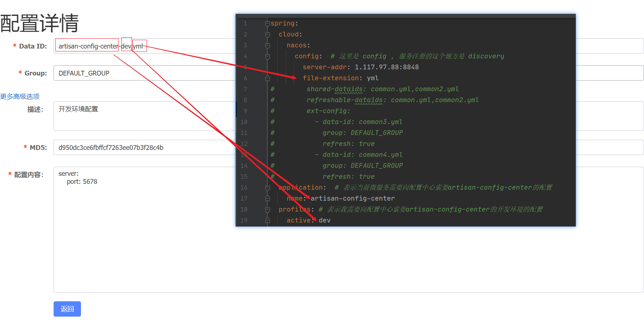The width and height of the screenshot is (644, 325).
Task: Click 'refresh: true' comment on line 12
Action: point(349,144)
